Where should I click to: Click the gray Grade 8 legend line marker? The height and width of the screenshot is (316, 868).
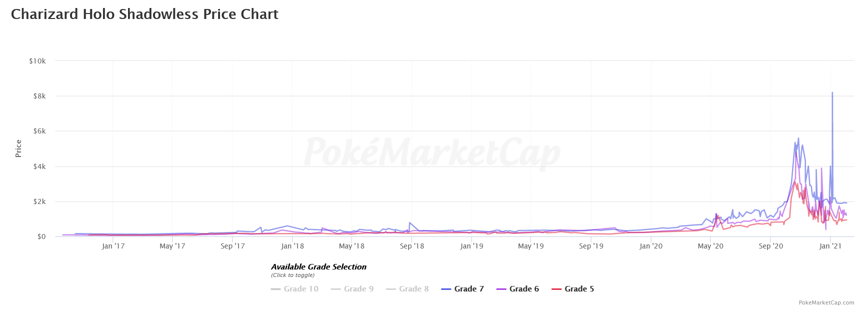(x=391, y=289)
